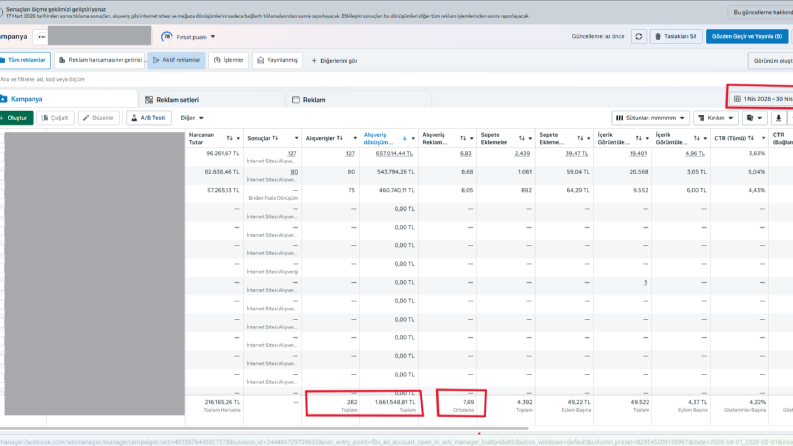Image resolution: width=793 pixels, height=446 pixels.
Task: Click the sort arrows on CTR (Tümü) column
Action: (x=751, y=138)
